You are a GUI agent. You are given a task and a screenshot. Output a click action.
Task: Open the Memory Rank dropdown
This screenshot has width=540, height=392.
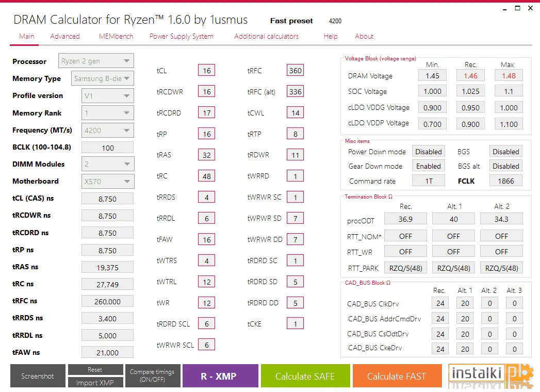click(108, 113)
